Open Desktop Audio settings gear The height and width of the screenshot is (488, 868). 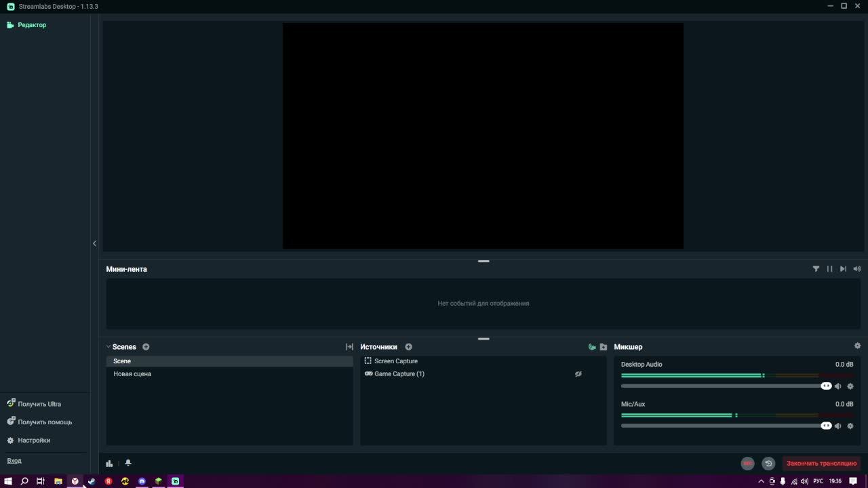tap(850, 386)
